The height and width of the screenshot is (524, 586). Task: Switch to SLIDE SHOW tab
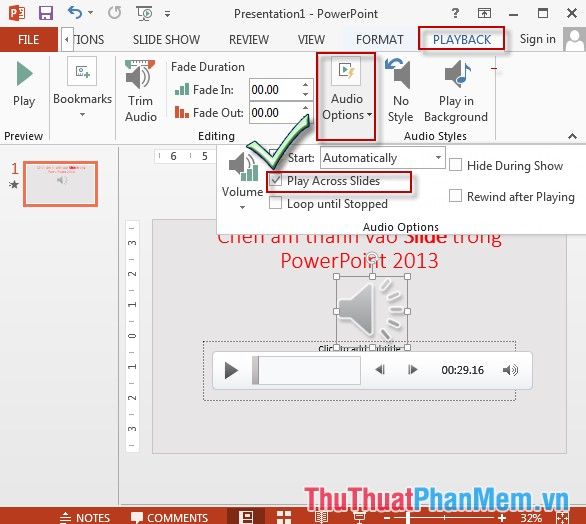point(166,39)
